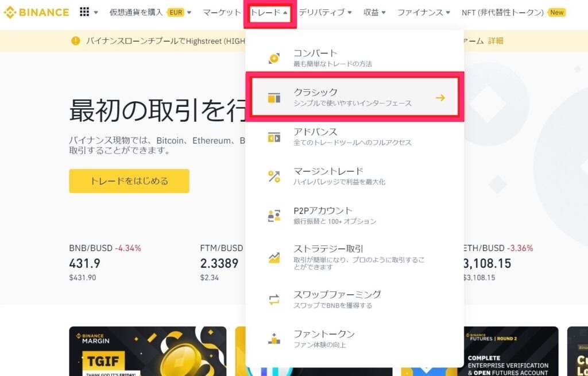Click the スワップファーミング swap arrows icon

274,300
